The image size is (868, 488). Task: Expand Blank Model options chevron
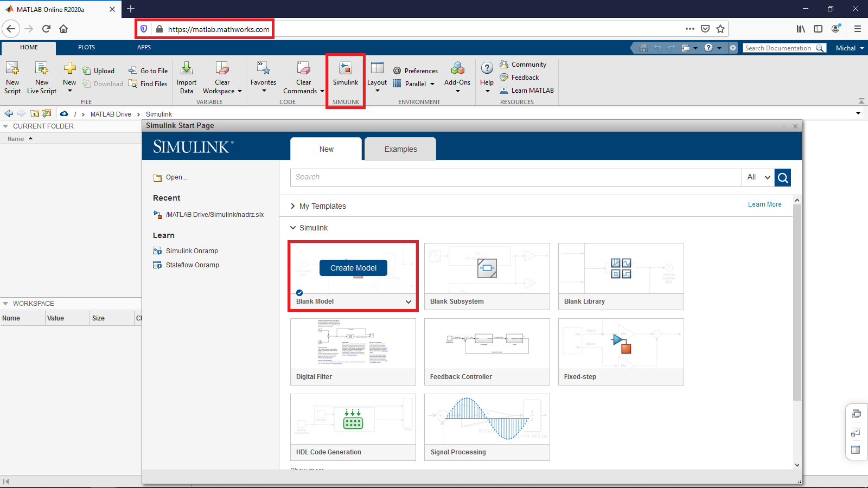(x=409, y=301)
